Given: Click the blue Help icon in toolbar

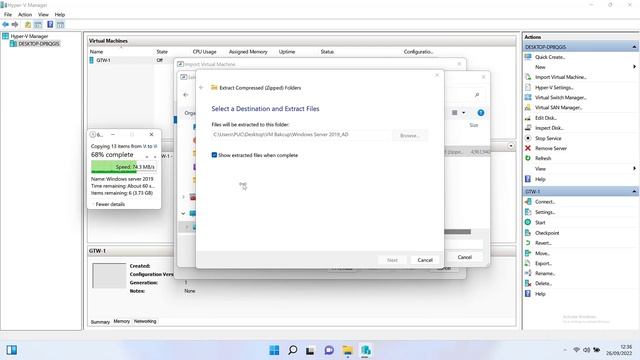Looking at the screenshot, I should 50,24.
